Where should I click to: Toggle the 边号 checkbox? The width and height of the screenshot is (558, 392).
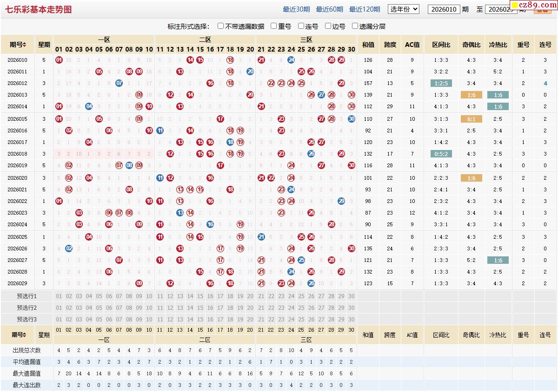point(328,26)
